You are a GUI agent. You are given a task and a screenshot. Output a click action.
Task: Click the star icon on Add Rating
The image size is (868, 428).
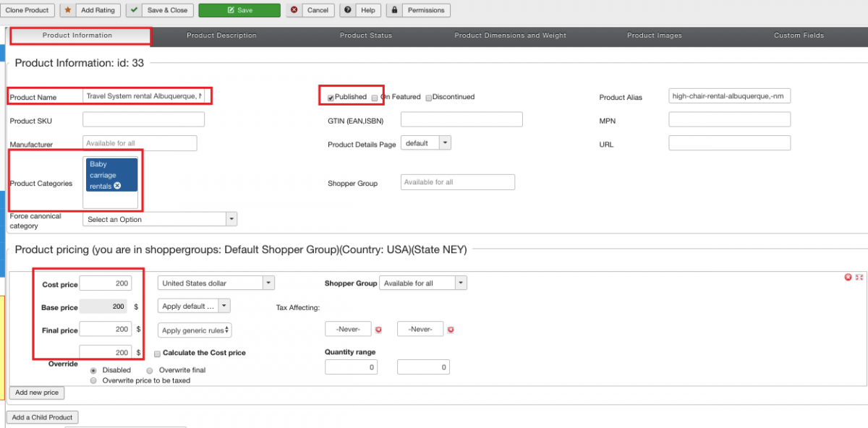[x=67, y=11]
